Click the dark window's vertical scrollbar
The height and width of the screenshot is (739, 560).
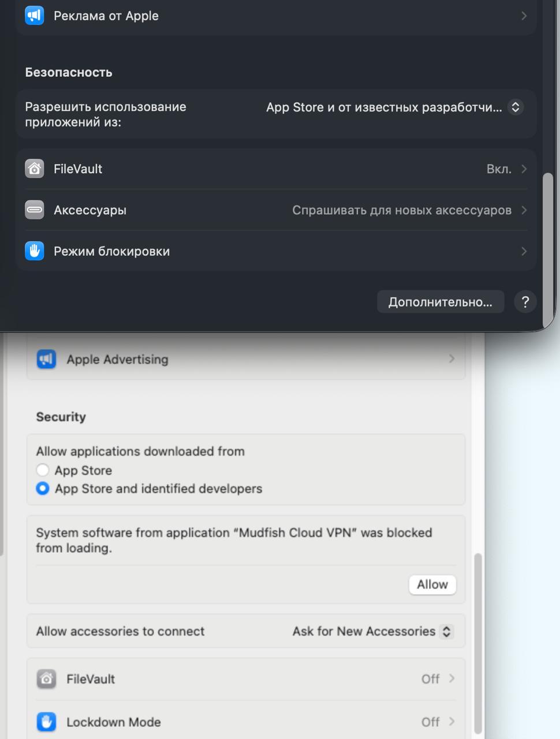point(548,248)
